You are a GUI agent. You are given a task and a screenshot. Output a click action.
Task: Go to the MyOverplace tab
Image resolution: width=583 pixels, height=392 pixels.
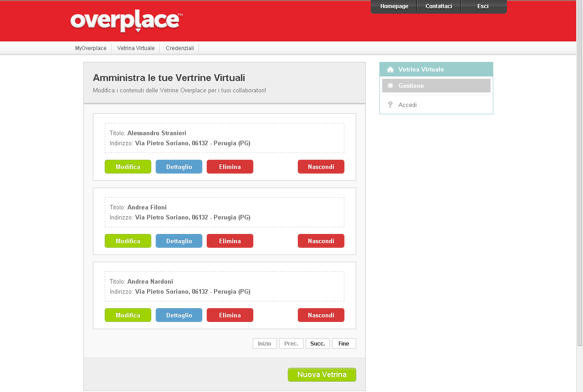tap(91, 48)
